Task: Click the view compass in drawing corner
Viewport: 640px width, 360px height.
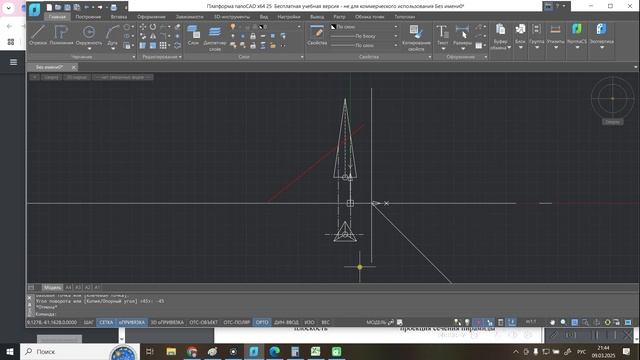Action: click(612, 98)
